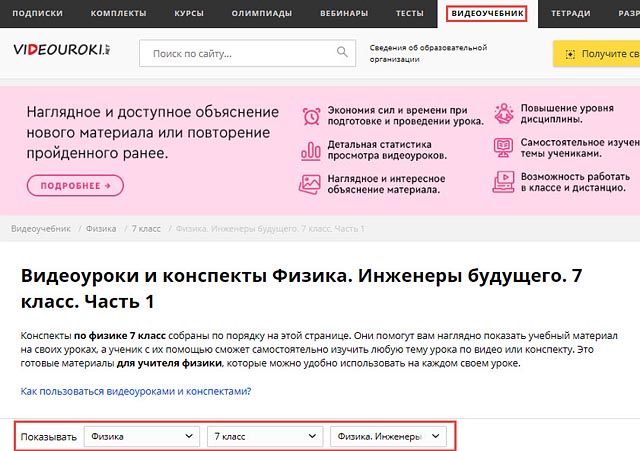
Task: Select the Видеоучебник tab
Action: point(487,13)
